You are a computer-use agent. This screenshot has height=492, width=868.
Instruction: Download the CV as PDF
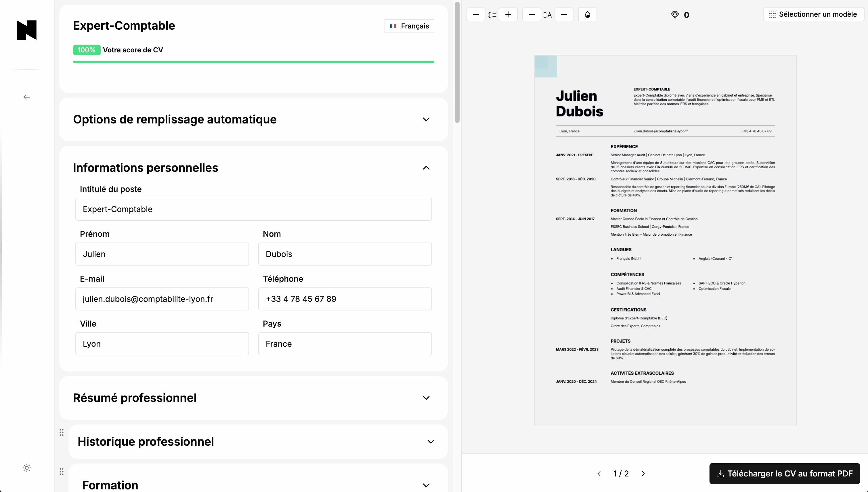[784, 473]
